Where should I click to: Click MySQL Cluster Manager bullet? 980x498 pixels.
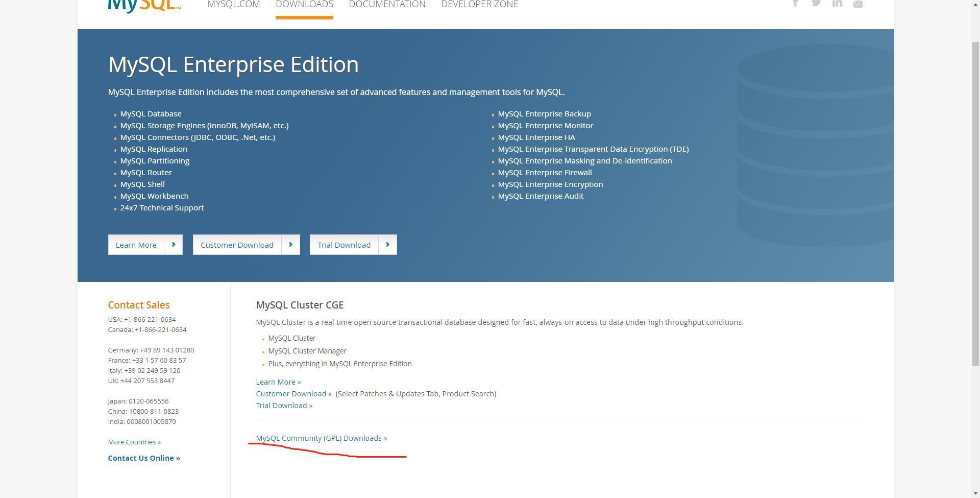pyautogui.click(x=307, y=351)
